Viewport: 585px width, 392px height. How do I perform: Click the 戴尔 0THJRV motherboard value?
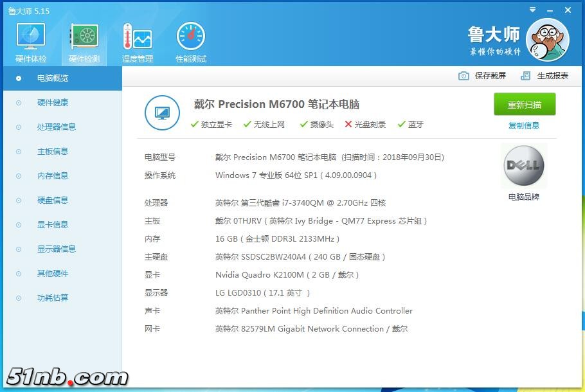(x=321, y=221)
